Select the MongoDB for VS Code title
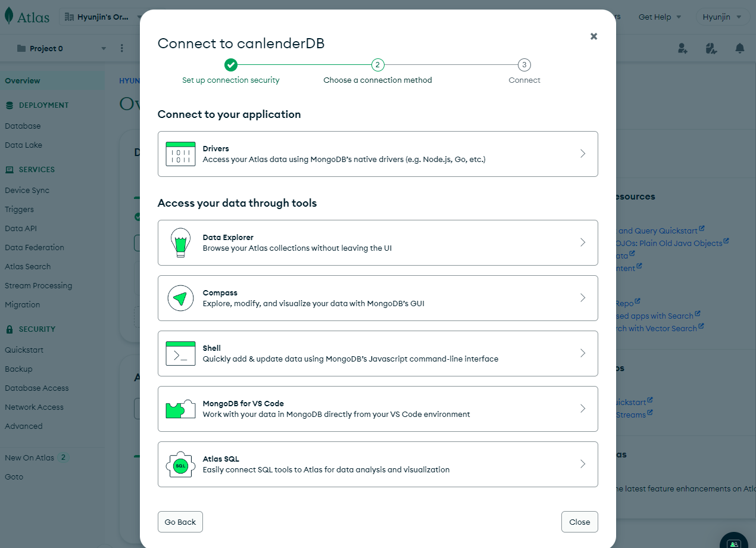756x548 pixels. click(243, 403)
